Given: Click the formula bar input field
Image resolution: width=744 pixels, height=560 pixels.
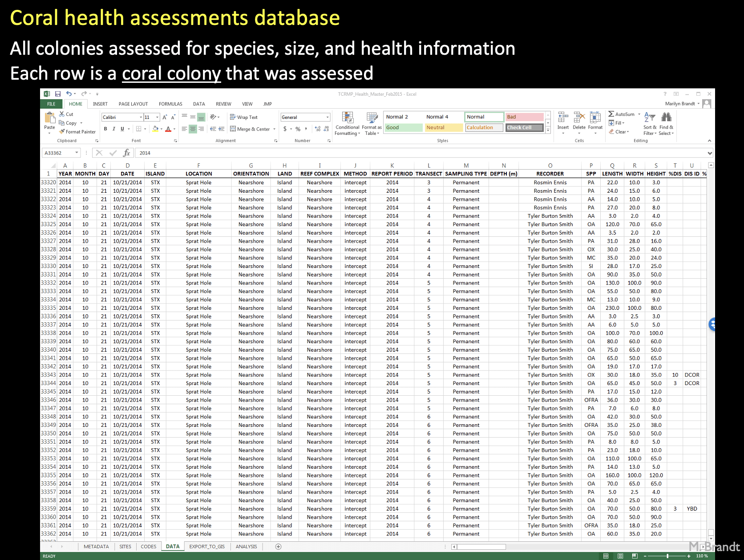Looking at the screenshot, I should coord(421,153).
